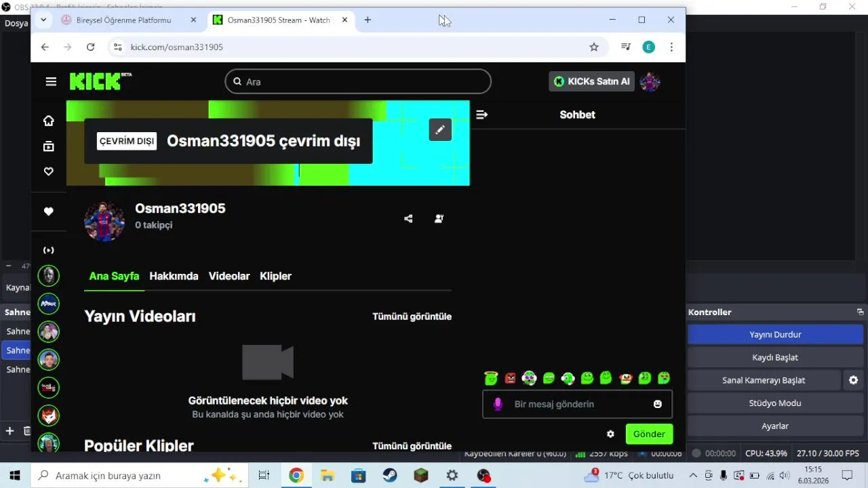The height and width of the screenshot is (488, 868).
Task: Open Following heart outline icon in sidebar
Action: [48, 171]
